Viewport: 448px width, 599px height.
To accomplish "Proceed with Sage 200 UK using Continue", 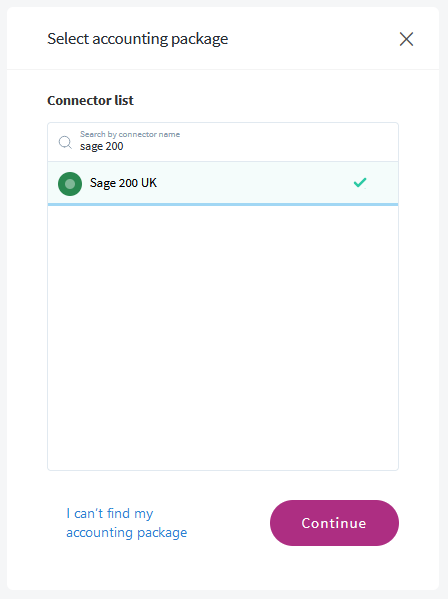I will click(334, 523).
